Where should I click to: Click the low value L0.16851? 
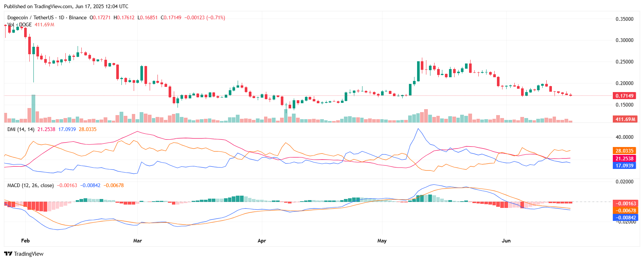click(x=147, y=17)
